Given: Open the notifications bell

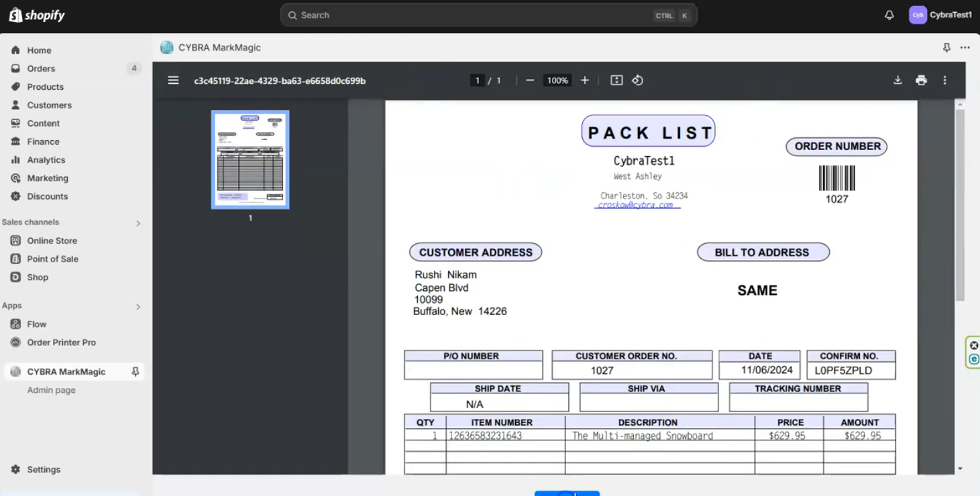Looking at the screenshot, I should 889,15.
